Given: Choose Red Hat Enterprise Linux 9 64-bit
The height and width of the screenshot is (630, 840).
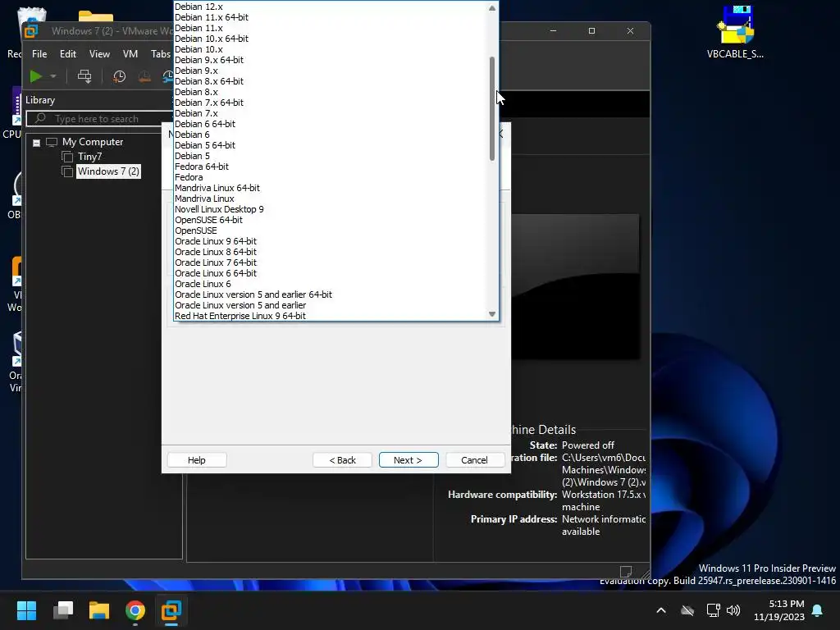Looking at the screenshot, I should tap(240, 316).
